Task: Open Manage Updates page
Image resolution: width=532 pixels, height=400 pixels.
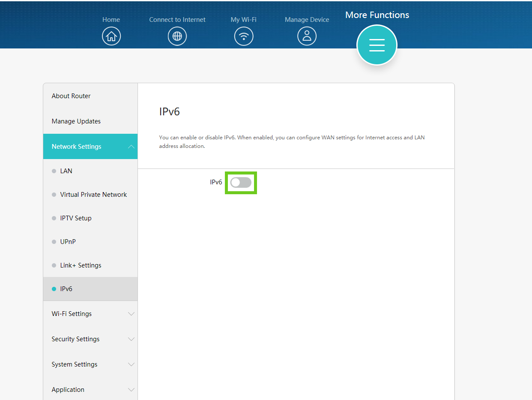Action: tap(76, 121)
